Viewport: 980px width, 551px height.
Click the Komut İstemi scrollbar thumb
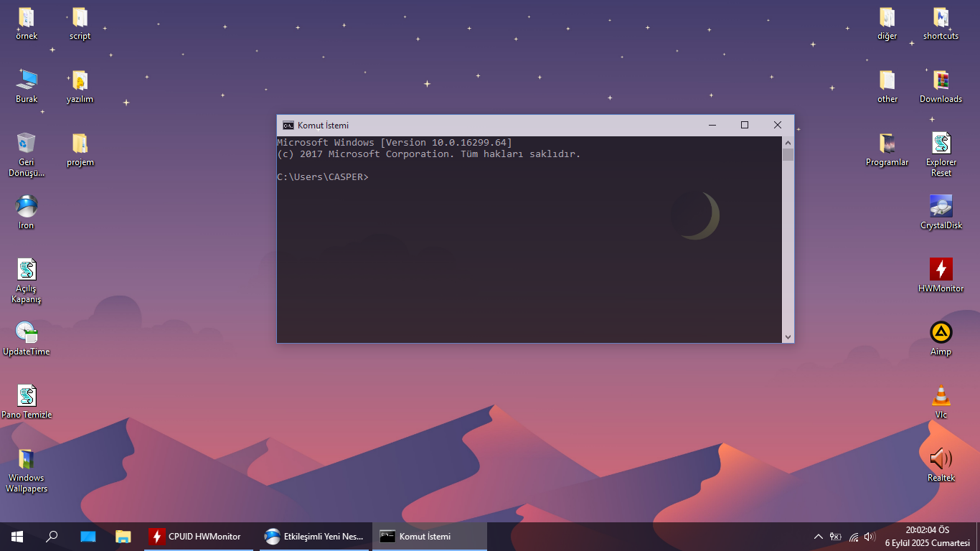(x=788, y=154)
